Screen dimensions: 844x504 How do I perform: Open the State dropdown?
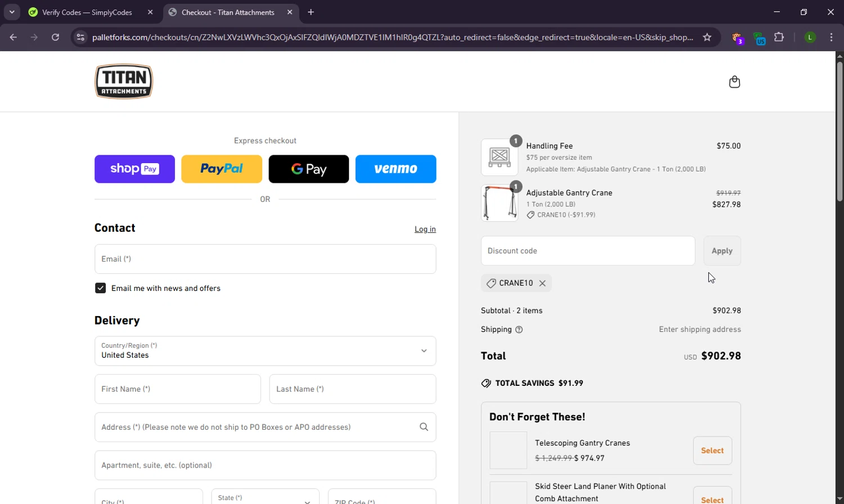(265, 497)
